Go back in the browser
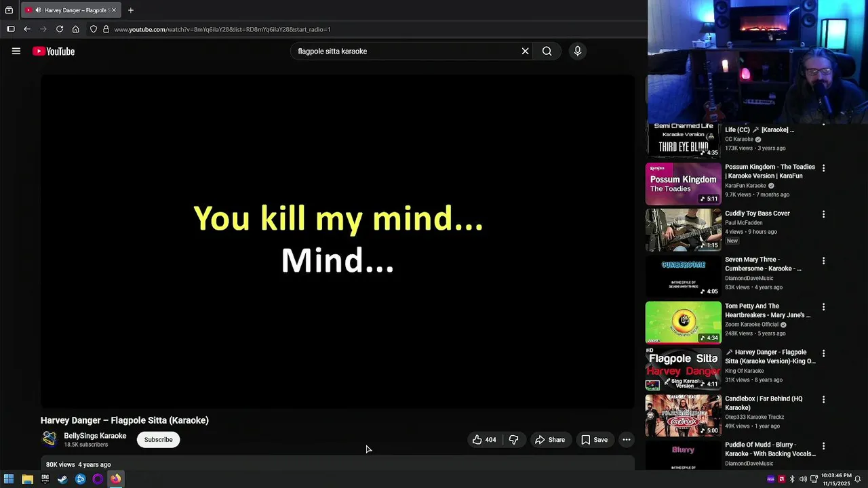Viewport: 868px width, 488px height. 27,29
